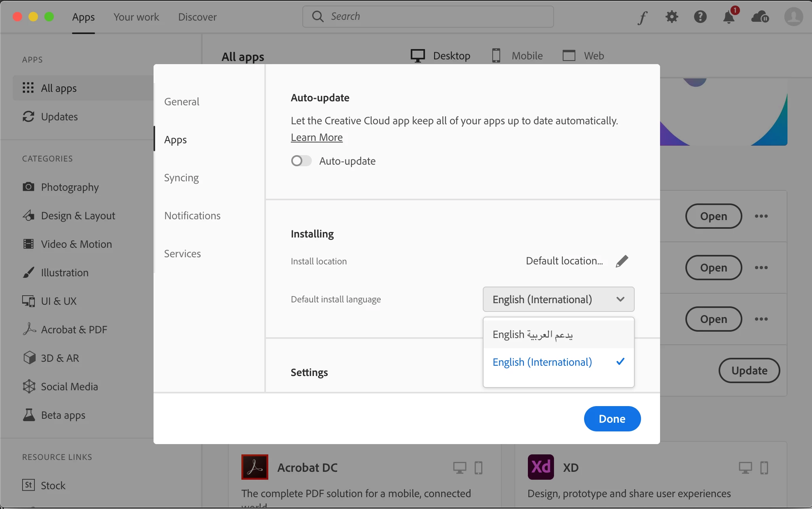Focus the Search input field

(x=428, y=17)
